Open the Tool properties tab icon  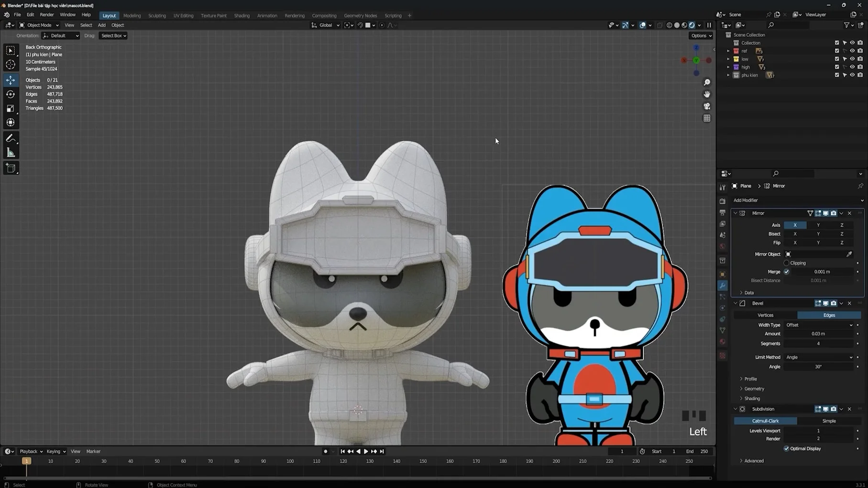click(723, 188)
